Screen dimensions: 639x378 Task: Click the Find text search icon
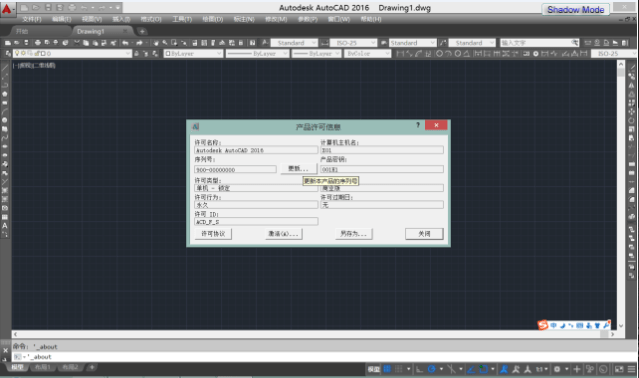(x=575, y=43)
